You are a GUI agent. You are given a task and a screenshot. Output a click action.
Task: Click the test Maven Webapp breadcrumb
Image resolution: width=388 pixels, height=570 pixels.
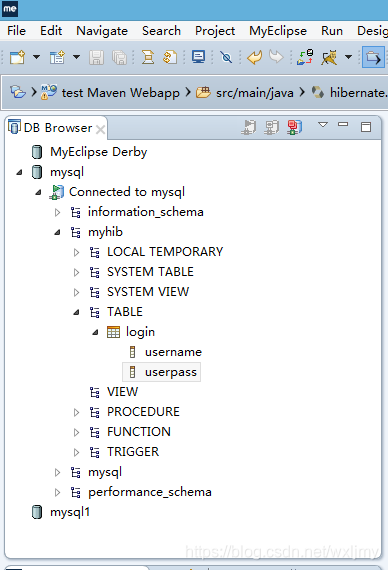point(120,93)
